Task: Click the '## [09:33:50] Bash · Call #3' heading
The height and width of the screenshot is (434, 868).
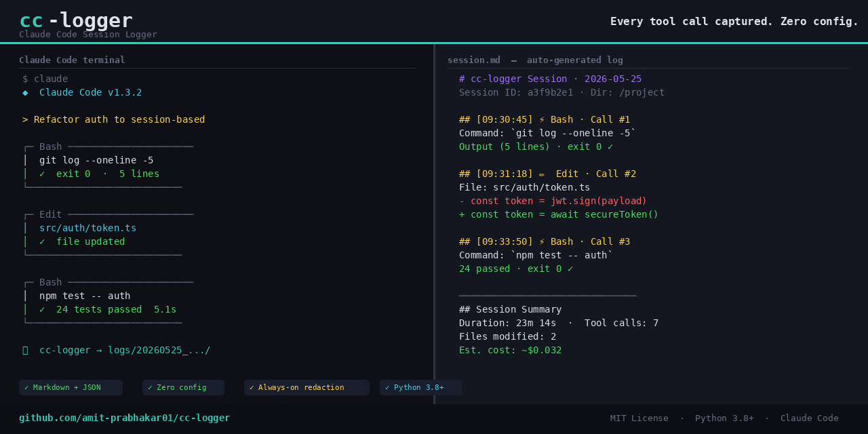Action: pos(545,242)
